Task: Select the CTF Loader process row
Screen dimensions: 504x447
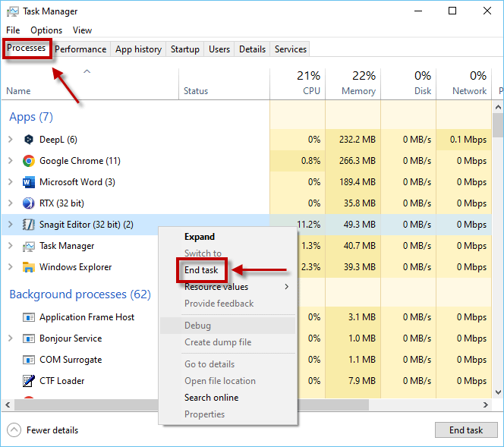Action: click(61, 381)
